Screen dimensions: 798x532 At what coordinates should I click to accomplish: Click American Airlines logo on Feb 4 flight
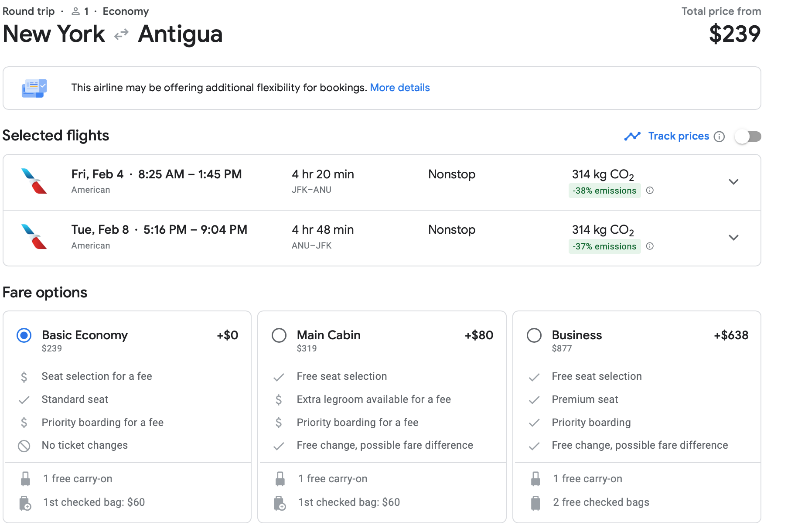[34, 181]
